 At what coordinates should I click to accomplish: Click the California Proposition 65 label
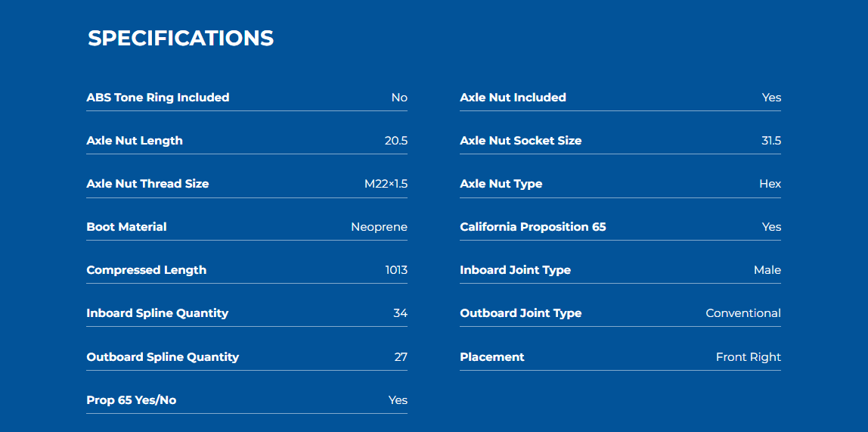(x=532, y=227)
